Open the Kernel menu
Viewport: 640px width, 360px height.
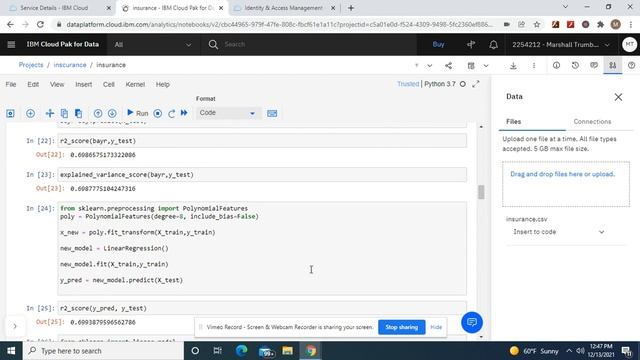(135, 84)
